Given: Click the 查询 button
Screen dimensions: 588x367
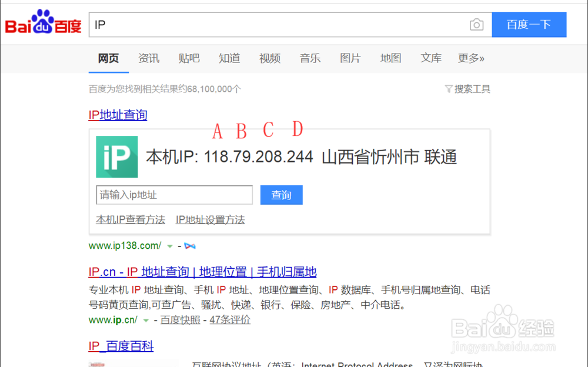Looking at the screenshot, I should coord(281,195).
